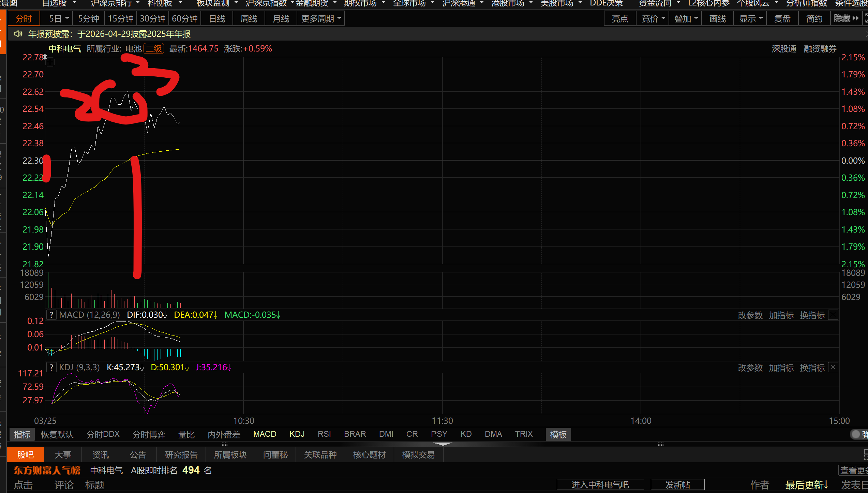Toggle the 弹 switch at bottom right
Screen dimensions: 868x493
(x=856, y=434)
